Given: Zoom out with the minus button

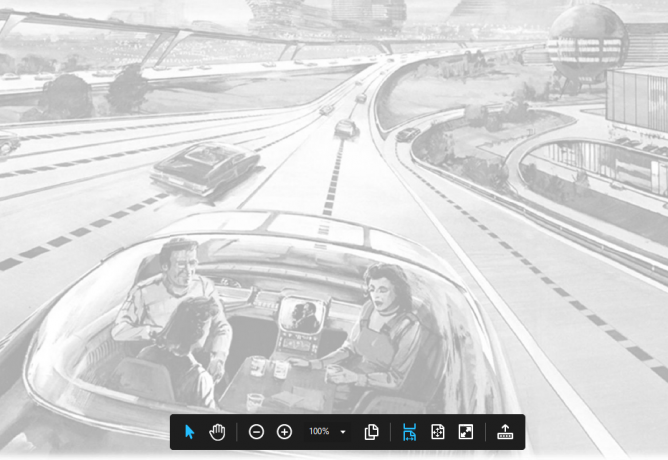Looking at the screenshot, I should [x=256, y=432].
